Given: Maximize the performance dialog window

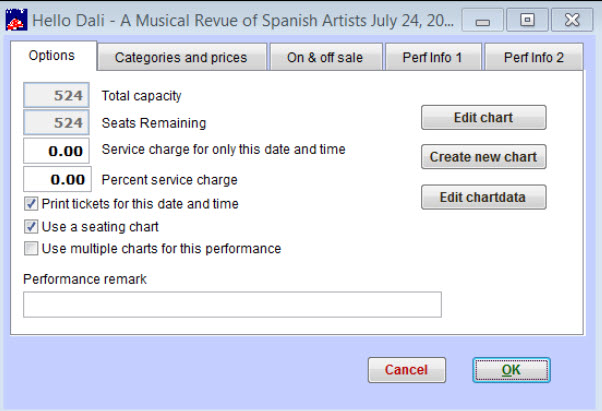Looking at the screenshot, I should pos(527,20).
